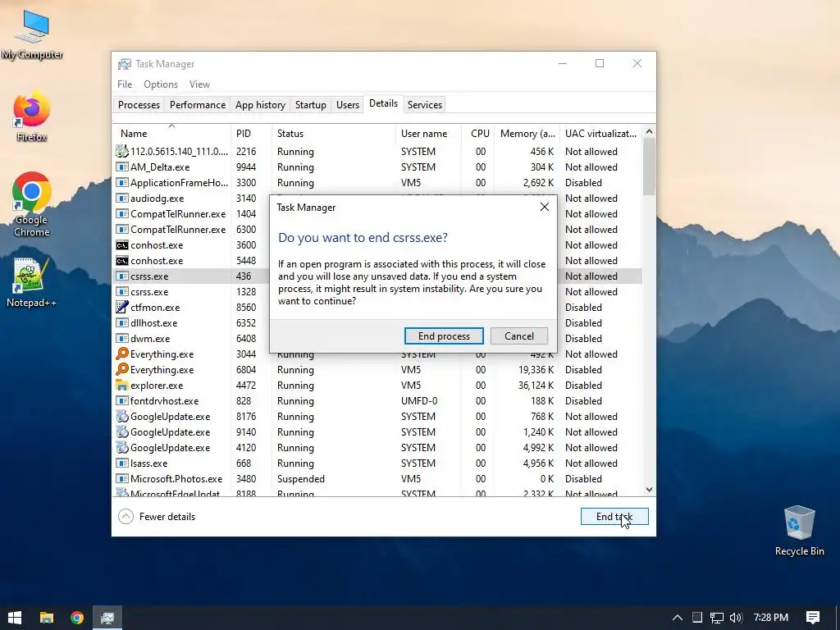Viewport: 840px width, 630px height.
Task: Select the conhost.exe PID 5448 icon
Action: [x=122, y=260]
